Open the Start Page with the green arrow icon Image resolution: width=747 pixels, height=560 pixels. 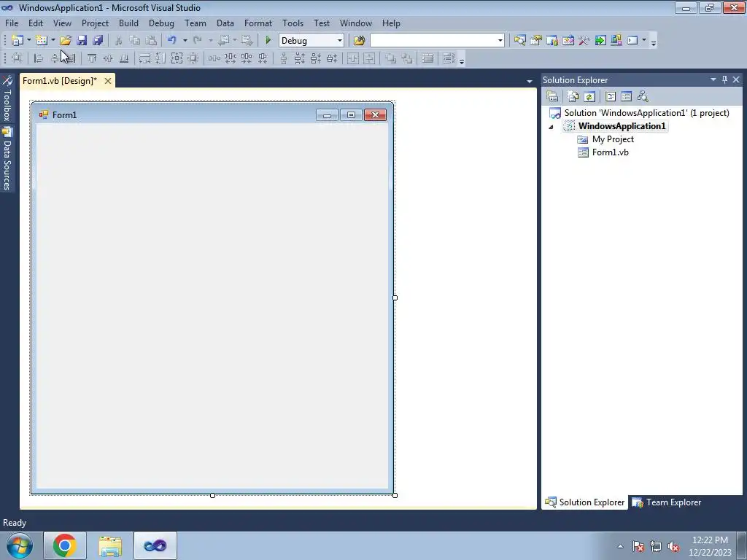click(600, 41)
